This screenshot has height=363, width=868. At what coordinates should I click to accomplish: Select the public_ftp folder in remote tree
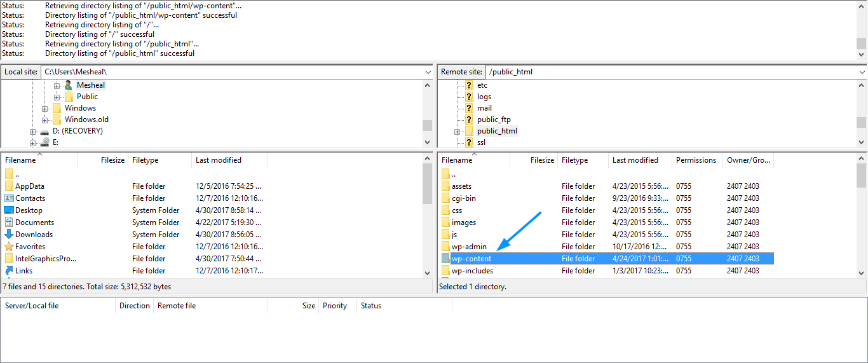tap(494, 120)
